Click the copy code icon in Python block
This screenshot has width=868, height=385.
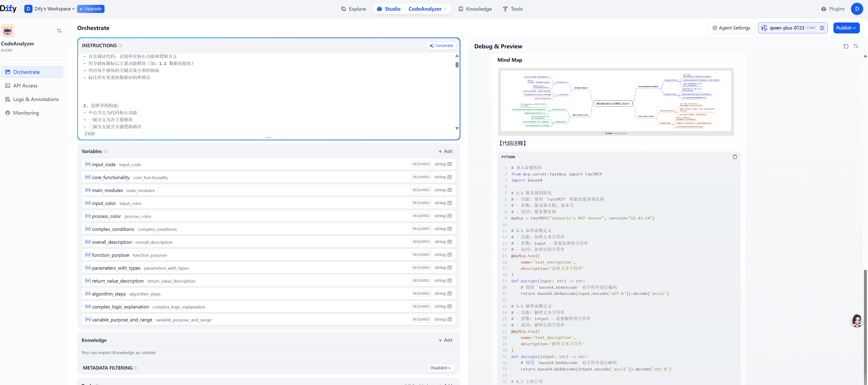click(x=735, y=157)
